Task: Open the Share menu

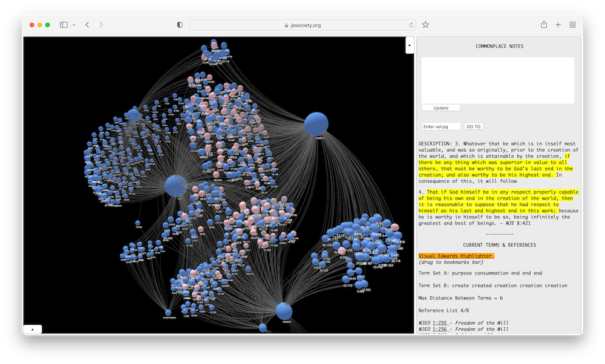Action: tap(544, 25)
